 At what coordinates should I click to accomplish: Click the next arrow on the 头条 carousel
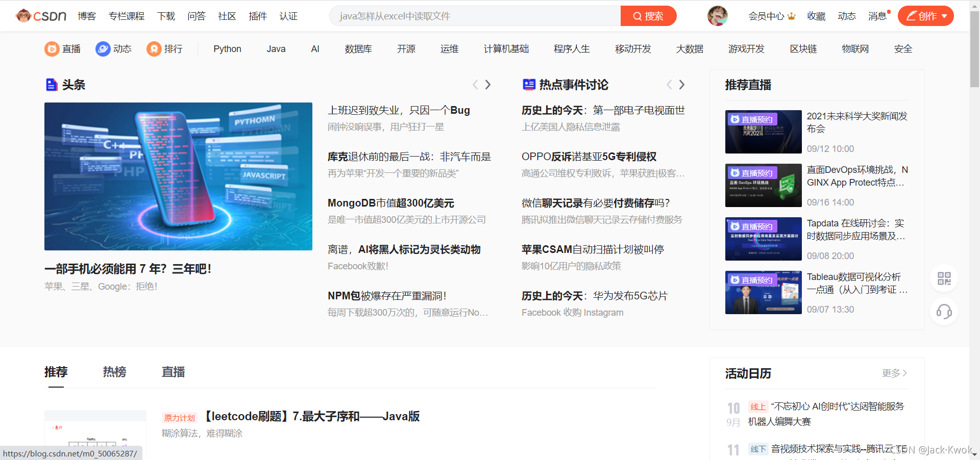(488, 85)
